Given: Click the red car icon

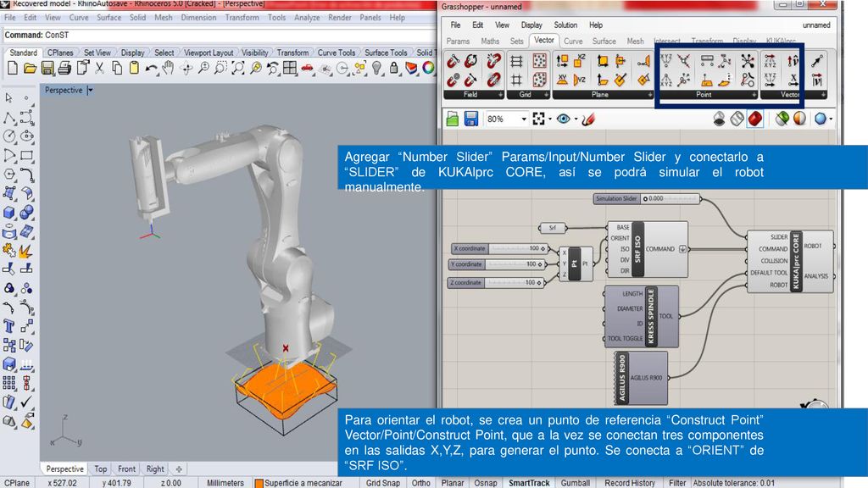Looking at the screenshot, I should tap(307, 68).
